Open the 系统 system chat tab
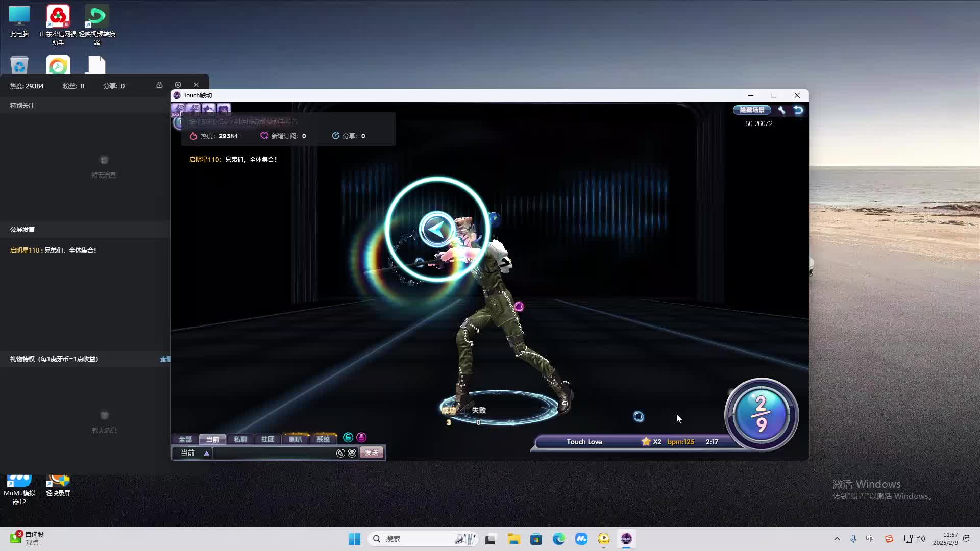Viewport: 980px width, 551px height. click(323, 439)
